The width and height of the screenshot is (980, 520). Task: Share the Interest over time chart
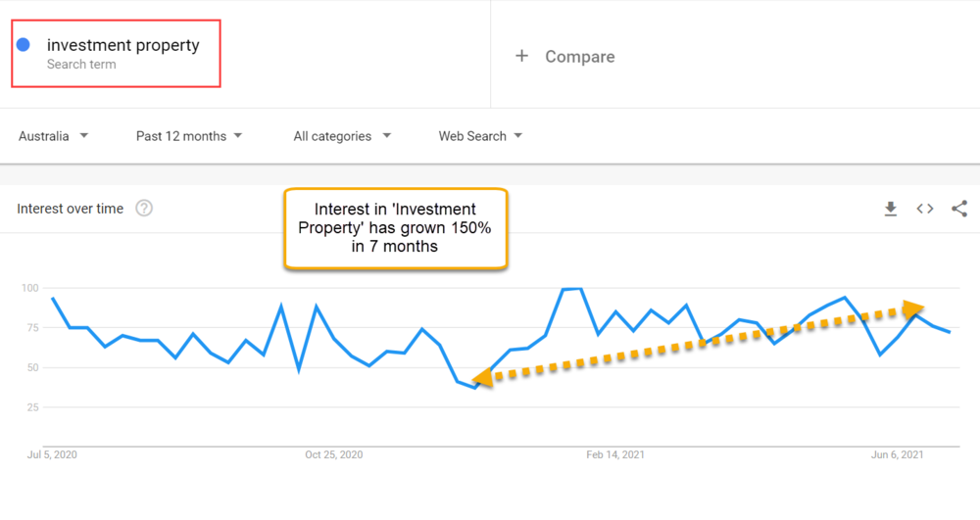point(959,209)
